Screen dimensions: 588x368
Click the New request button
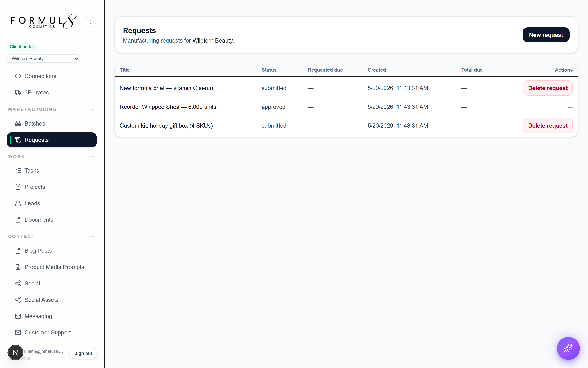point(546,35)
